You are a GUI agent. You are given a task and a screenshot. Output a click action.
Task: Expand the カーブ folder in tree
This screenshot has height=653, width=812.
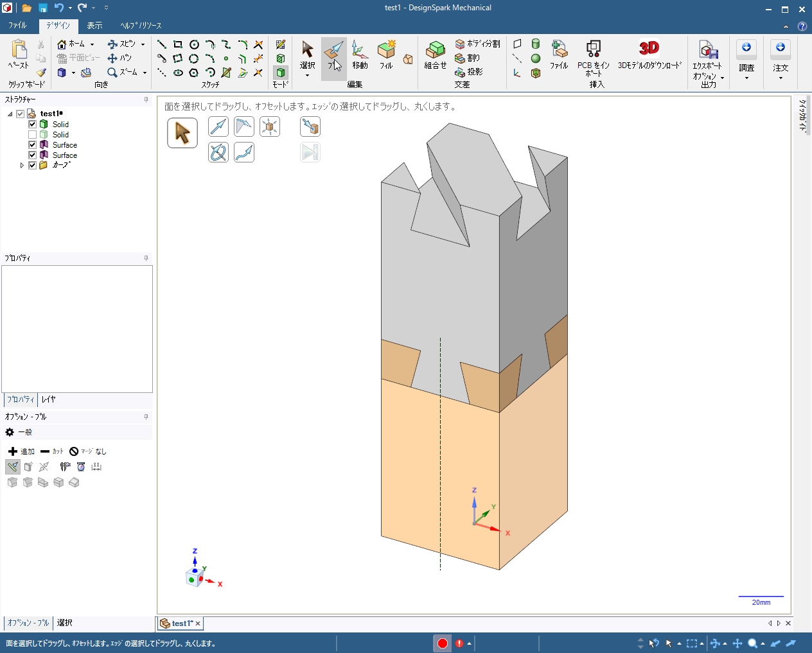[22, 166]
